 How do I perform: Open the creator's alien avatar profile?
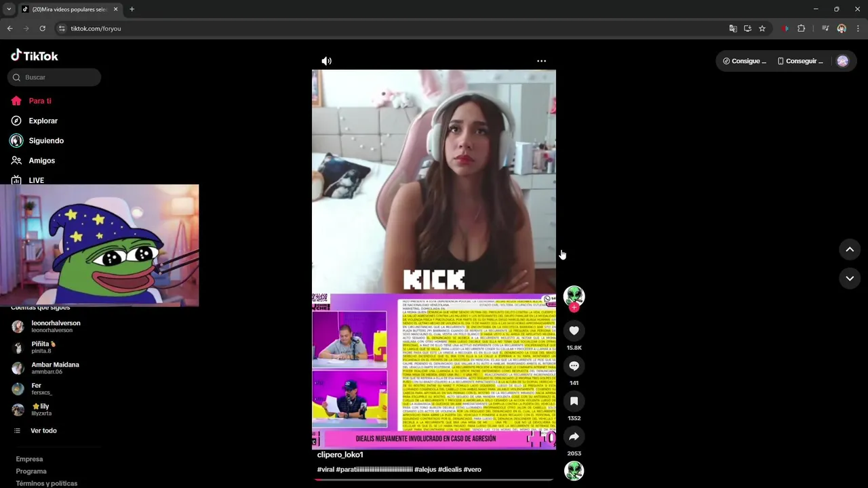click(x=574, y=296)
